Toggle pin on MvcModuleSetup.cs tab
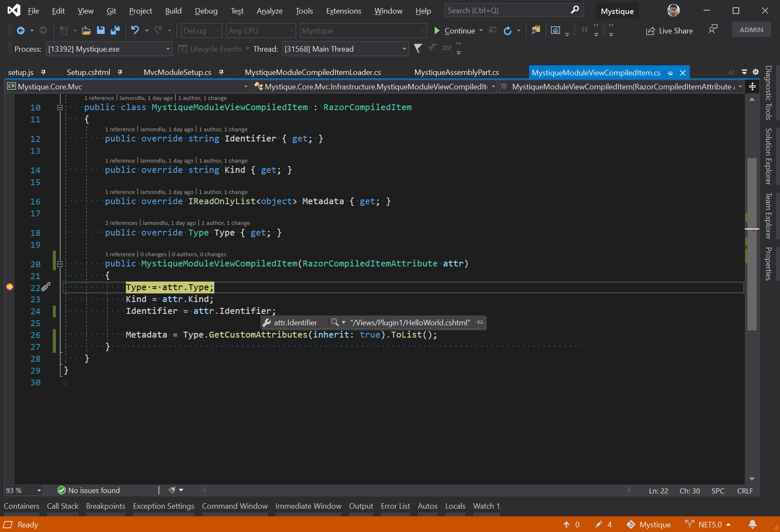780x532 pixels. [221, 72]
